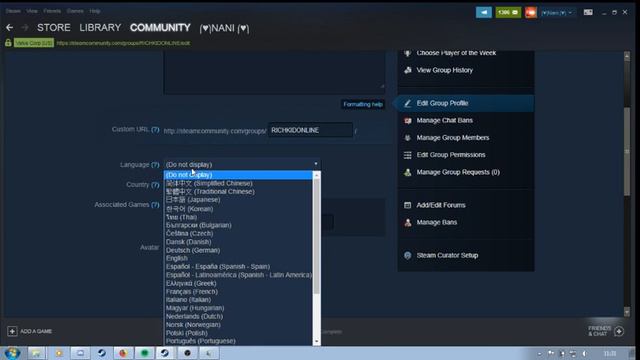Click the green application taskbar icon
The height and width of the screenshot is (360, 640).
click(144, 353)
